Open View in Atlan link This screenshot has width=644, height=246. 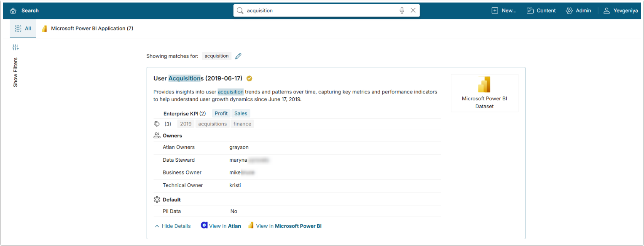(221, 226)
